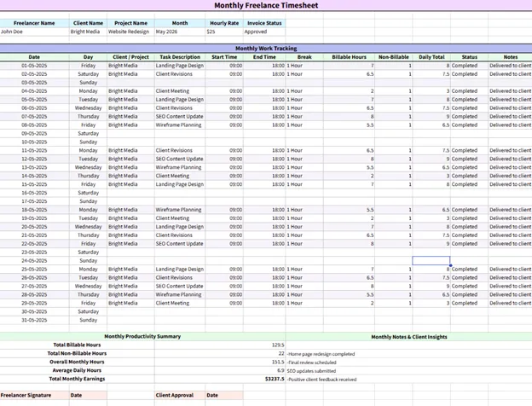Click the Start Time cell for 13-05-2025

tap(224, 167)
